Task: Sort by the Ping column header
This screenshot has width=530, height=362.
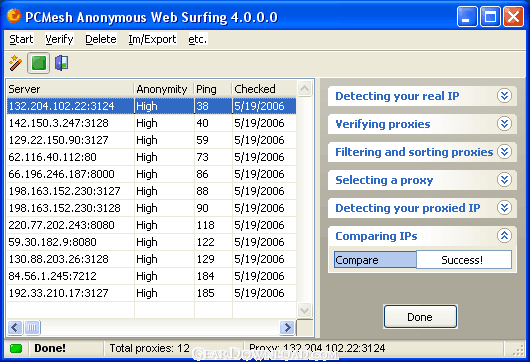Action: [x=213, y=89]
